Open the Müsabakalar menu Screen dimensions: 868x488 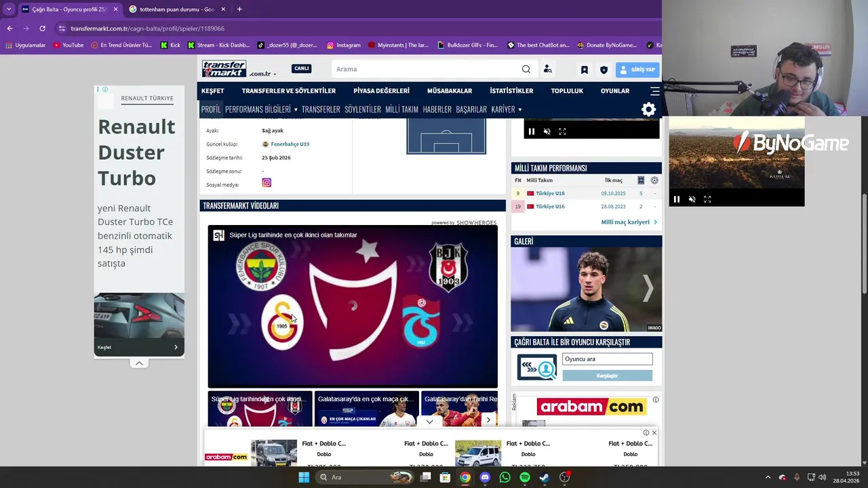tap(450, 91)
